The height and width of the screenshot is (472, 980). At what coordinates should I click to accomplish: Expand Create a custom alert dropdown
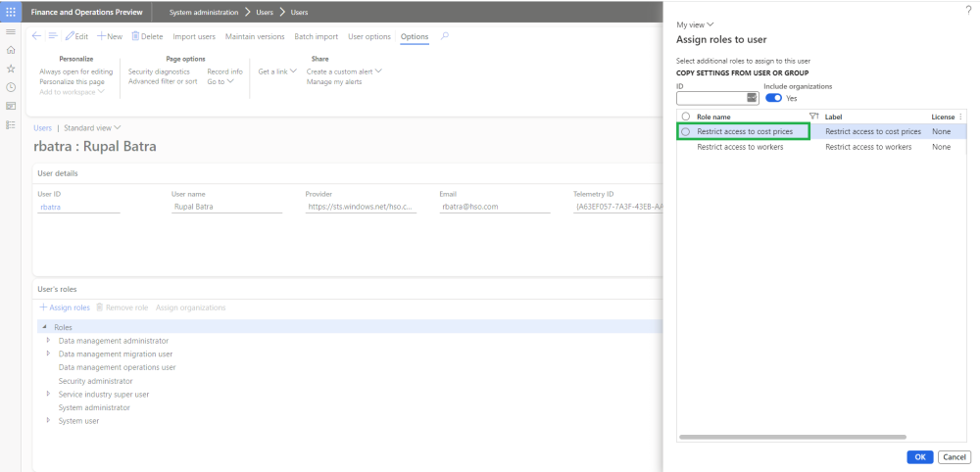click(x=344, y=71)
